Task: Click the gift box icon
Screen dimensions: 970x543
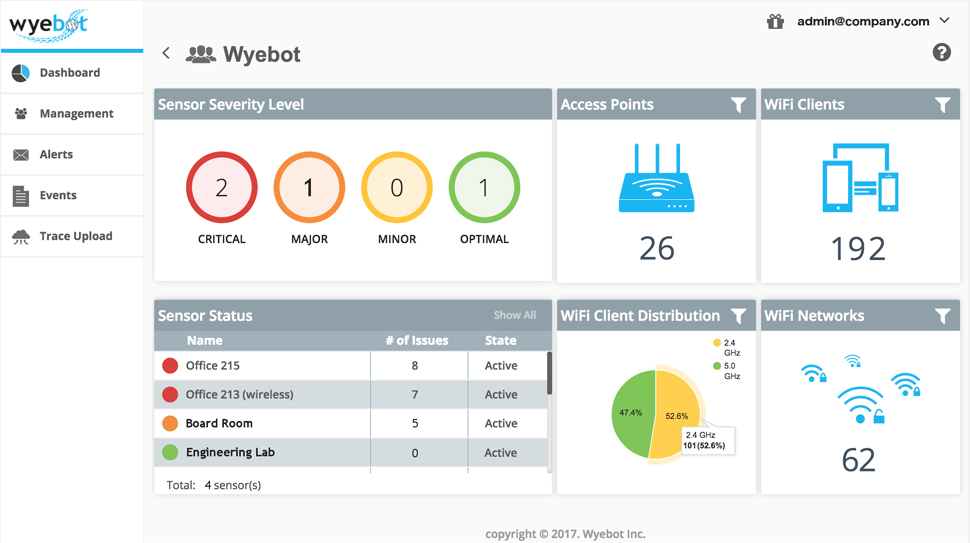Action: [775, 22]
